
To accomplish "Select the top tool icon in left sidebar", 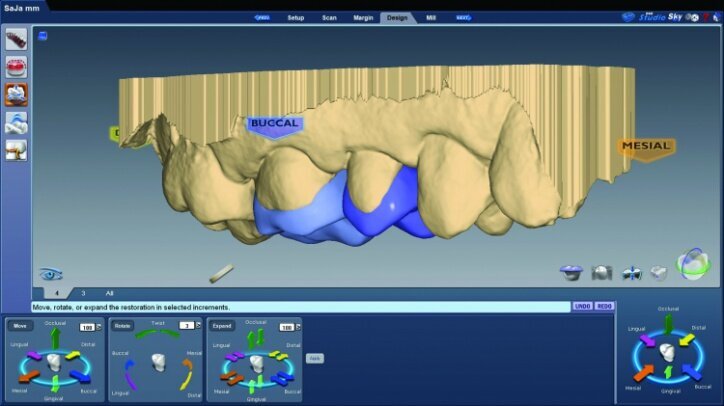I will [x=16, y=41].
